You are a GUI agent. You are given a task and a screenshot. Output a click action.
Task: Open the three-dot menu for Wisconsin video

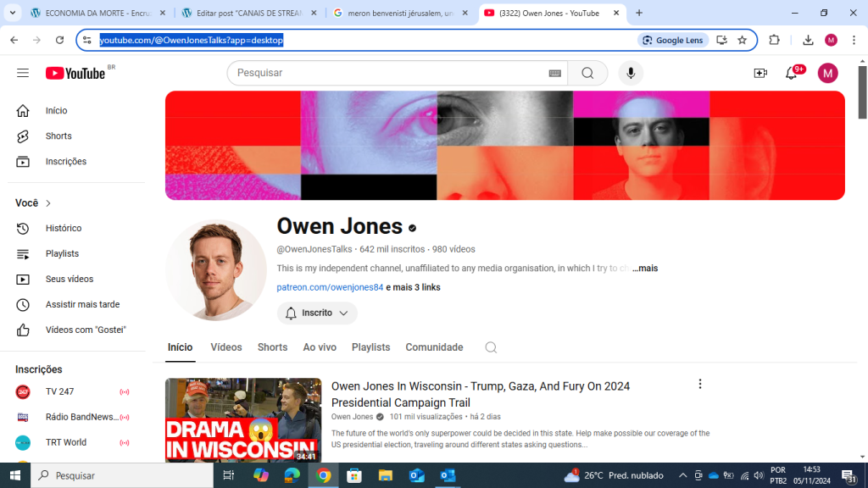[x=700, y=384]
